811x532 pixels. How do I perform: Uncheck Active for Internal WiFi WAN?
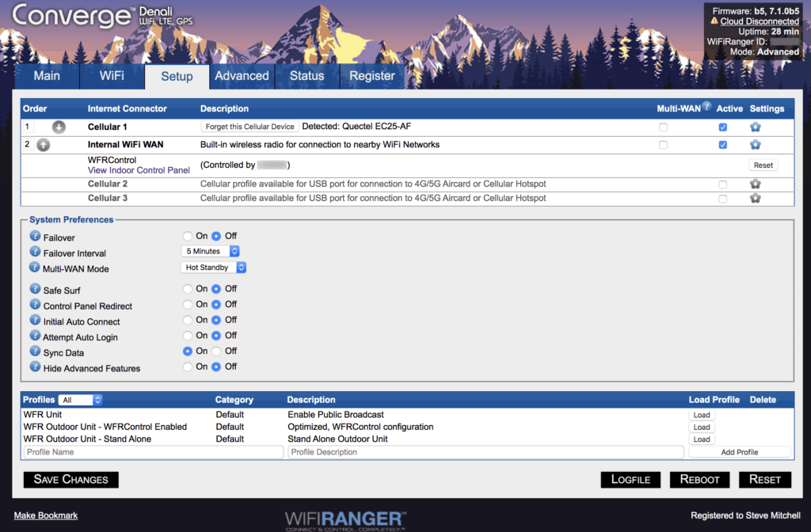tap(722, 145)
